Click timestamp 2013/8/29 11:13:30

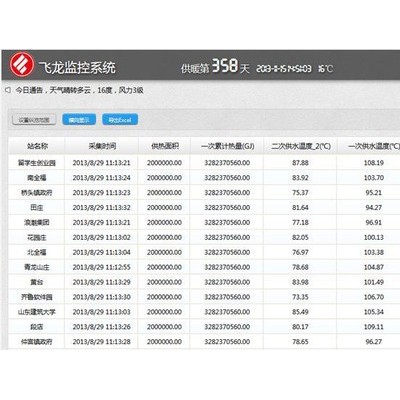[x=102, y=297]
